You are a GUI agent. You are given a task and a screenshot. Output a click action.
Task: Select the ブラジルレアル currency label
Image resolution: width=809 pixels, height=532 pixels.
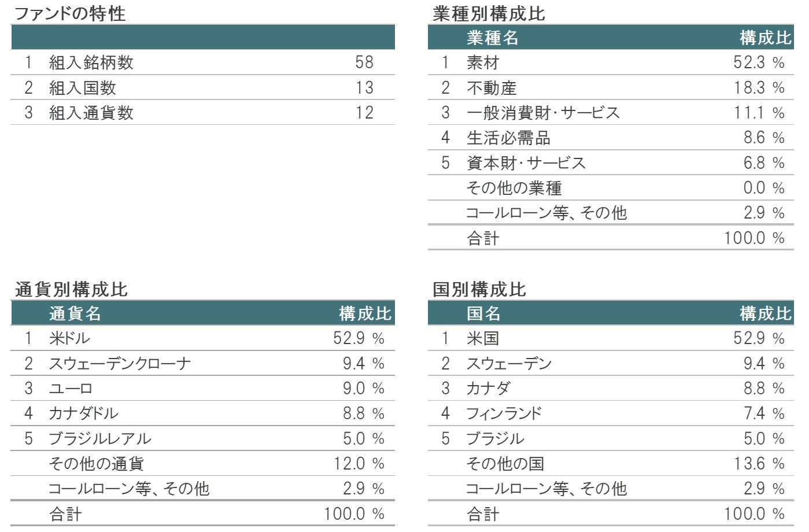coord(100,439)
